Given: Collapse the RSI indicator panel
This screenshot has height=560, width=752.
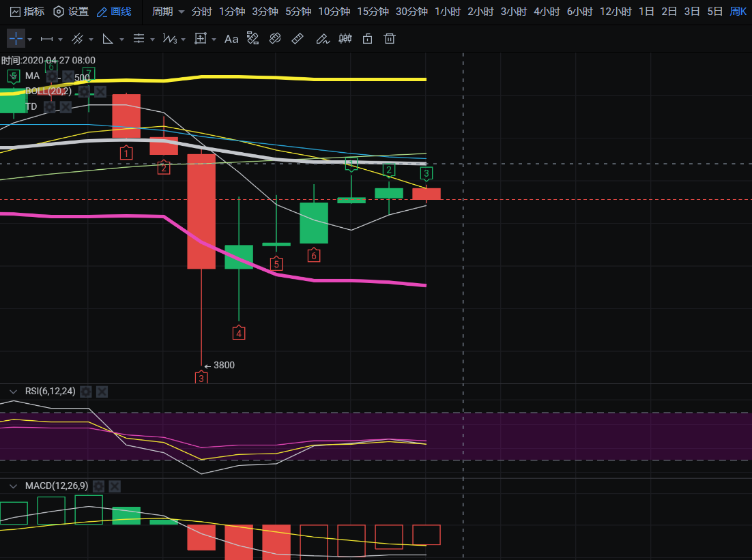Looking at the screenshot, I should pos(13,392).
